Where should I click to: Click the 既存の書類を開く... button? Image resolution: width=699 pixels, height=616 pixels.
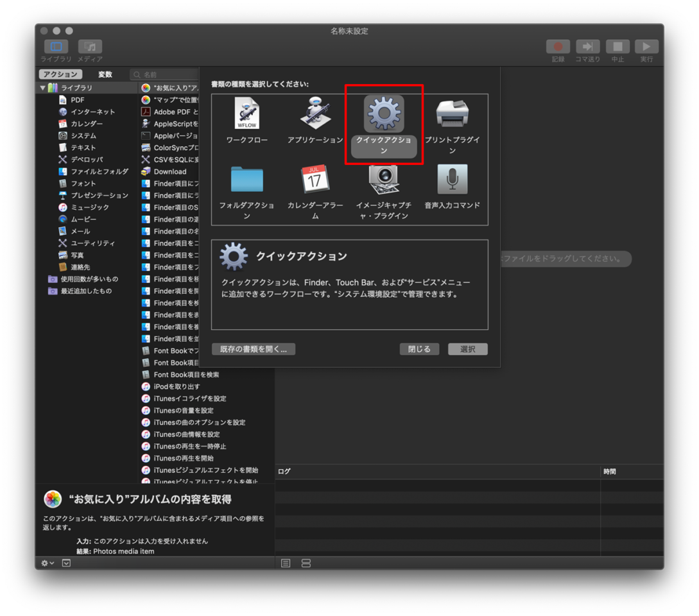click(254, 349)
